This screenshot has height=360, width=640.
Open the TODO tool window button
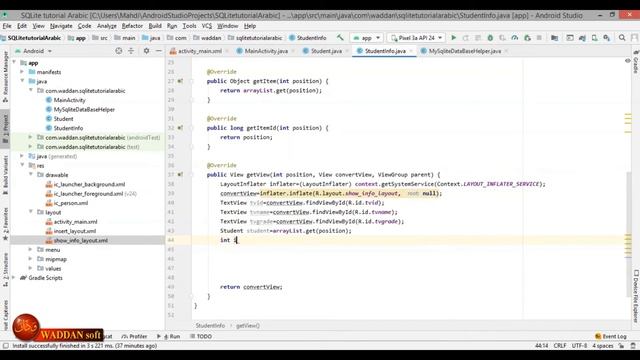pyautogui.click(x=201, y=336)
